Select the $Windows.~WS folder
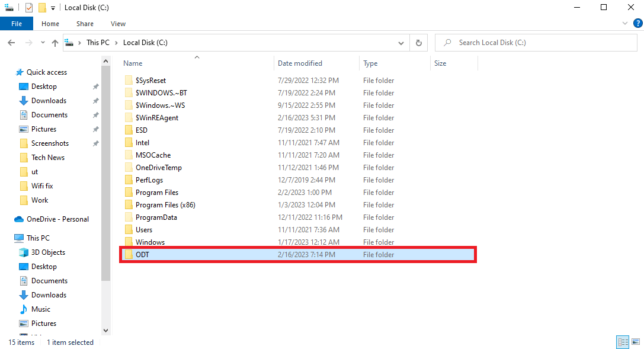 tap(160, 105)
